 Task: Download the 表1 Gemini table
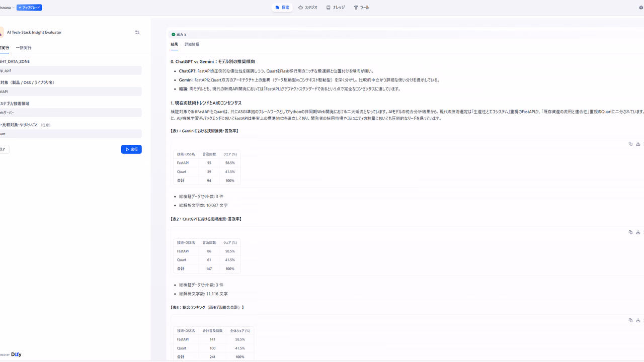click(638, 144)
